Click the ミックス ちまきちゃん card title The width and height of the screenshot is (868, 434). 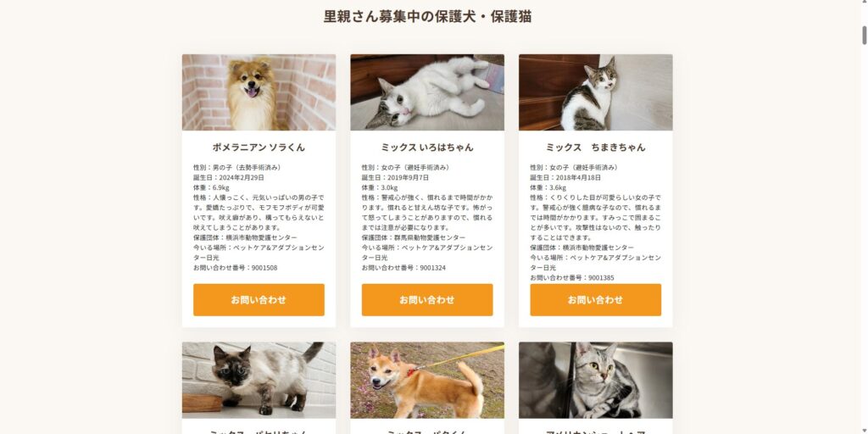[x=596, y=147]
